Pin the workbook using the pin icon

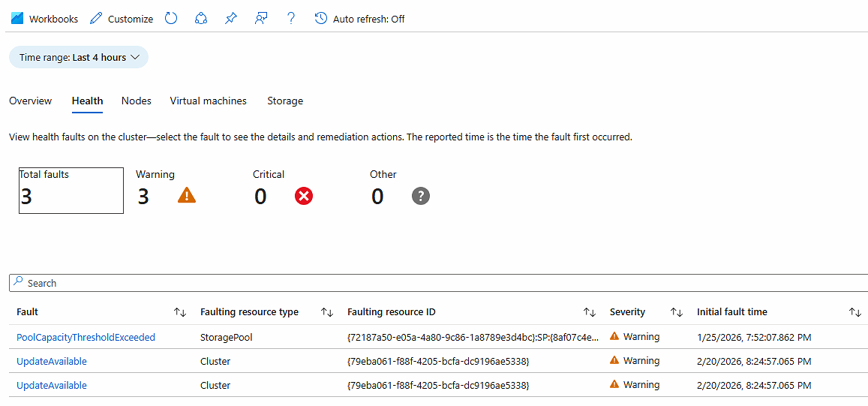click(x=231, y=19)
